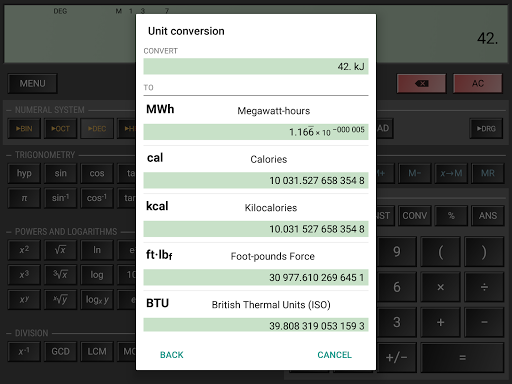The image size is (512, 384).
Task: Tap the square root button
Action: pyautogui.click(x=60, y=250)
